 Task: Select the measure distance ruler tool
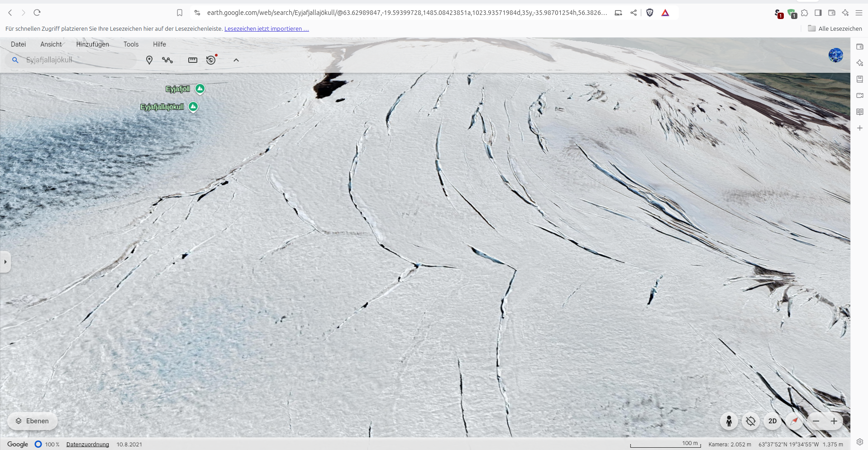pyautogui.click(x=193, y=60)
